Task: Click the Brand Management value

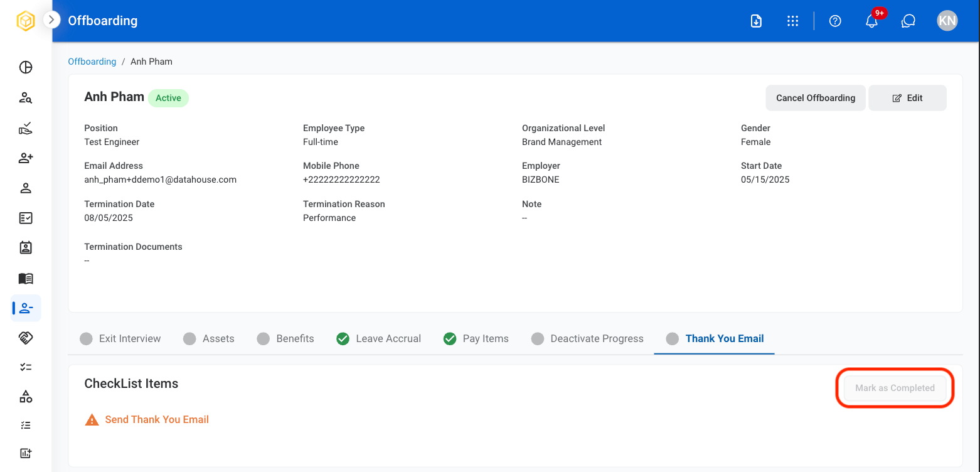Action: tap(562, 142)
